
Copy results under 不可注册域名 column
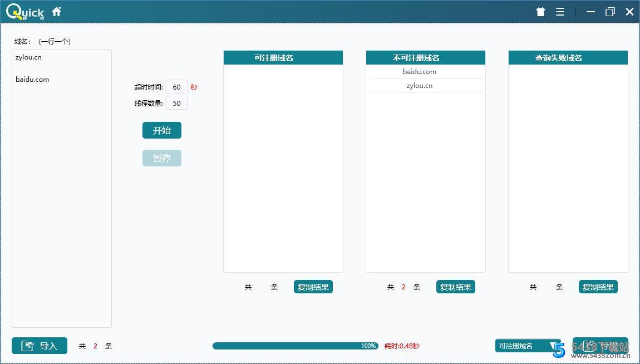click(x=455, y=287)
